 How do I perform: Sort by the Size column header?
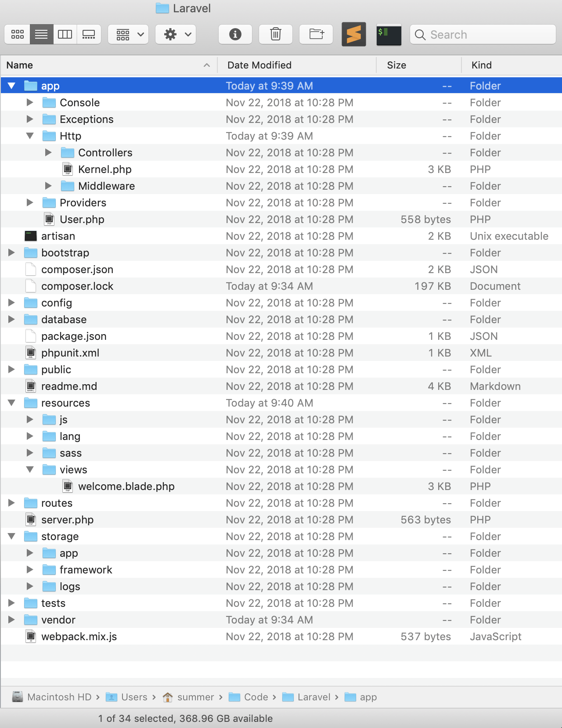coord(419,65)
